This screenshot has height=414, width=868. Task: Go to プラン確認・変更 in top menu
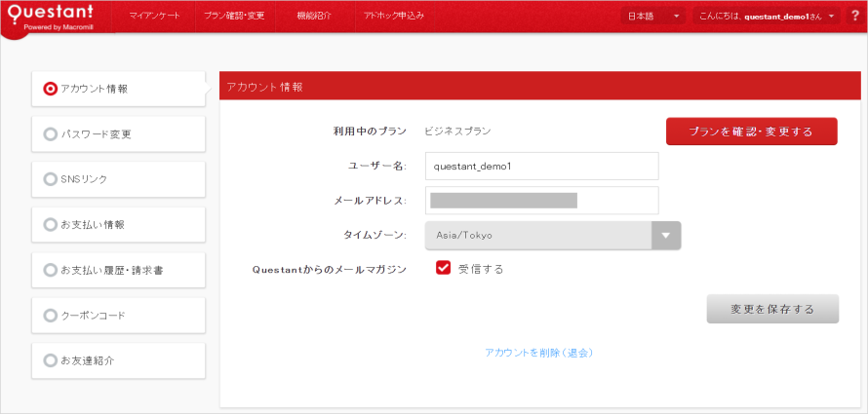pos(235,17)
